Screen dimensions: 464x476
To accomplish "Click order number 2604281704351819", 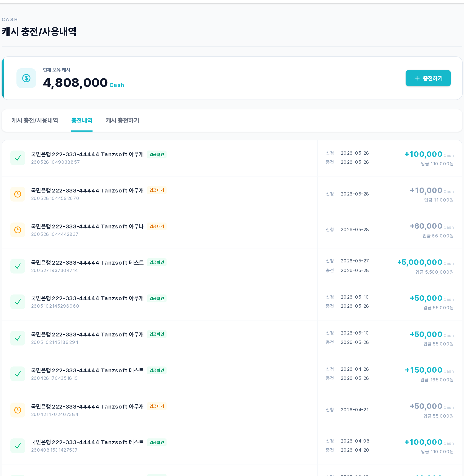I will [x=54, y=378].
